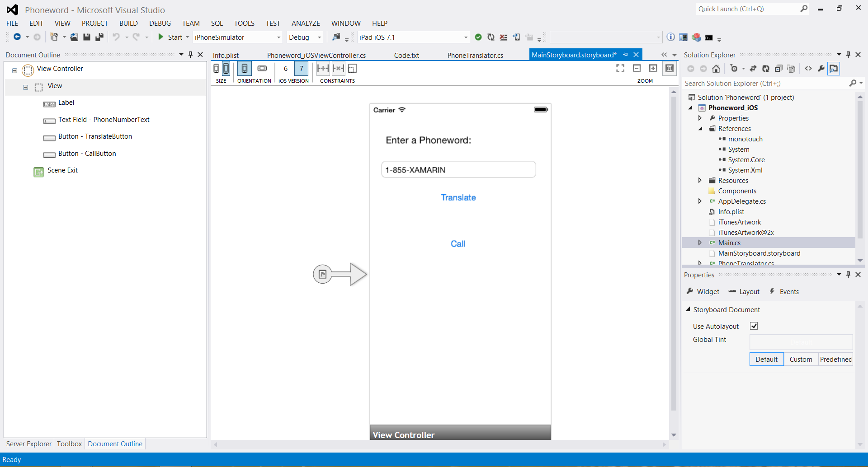Click the Save All toolbar icon
The height and width of the screenshot is (467, 868).
99,37
